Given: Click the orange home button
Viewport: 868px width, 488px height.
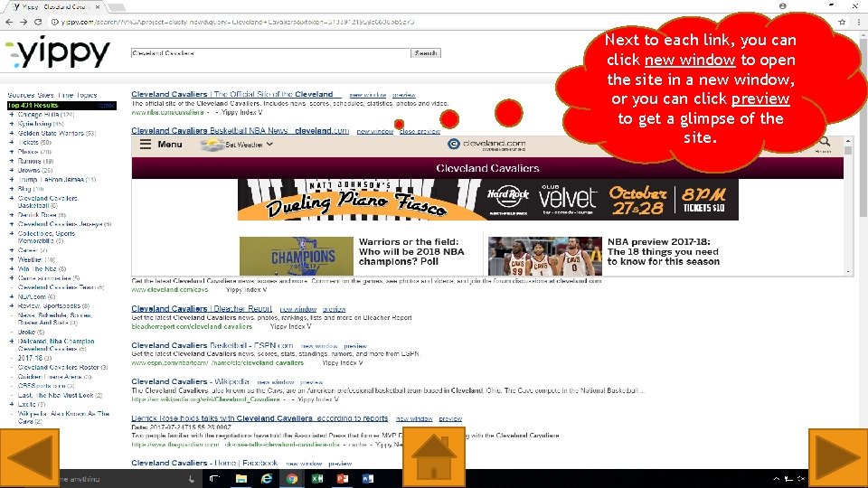Looking at the screenshot, I should 433,457.
